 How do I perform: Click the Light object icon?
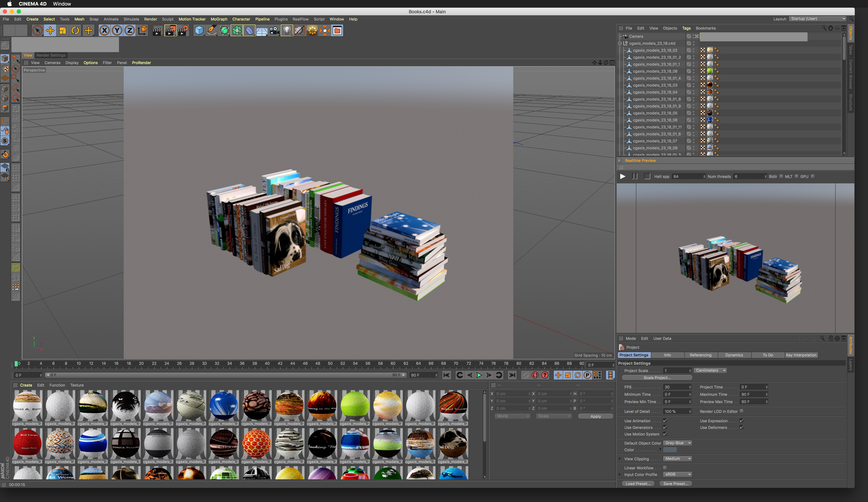tap(287, 31)
